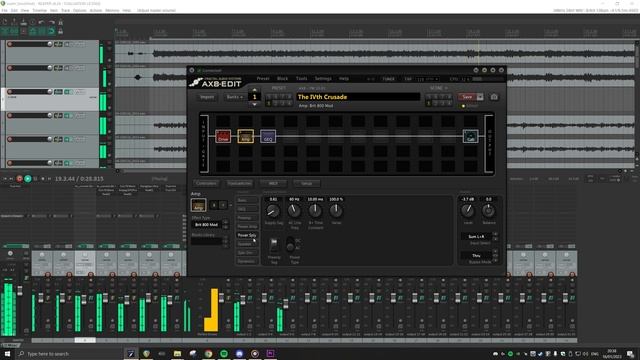Screen dimensions: 640x360
Task: Toggle the Preamp Sag switch
Action: pos(274,244)
